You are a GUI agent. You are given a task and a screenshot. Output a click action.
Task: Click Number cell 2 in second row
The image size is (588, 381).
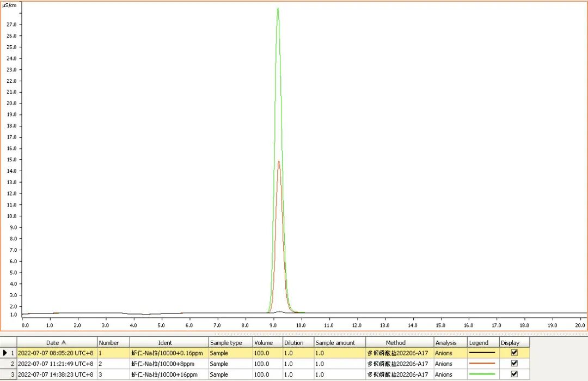(114, 364)
